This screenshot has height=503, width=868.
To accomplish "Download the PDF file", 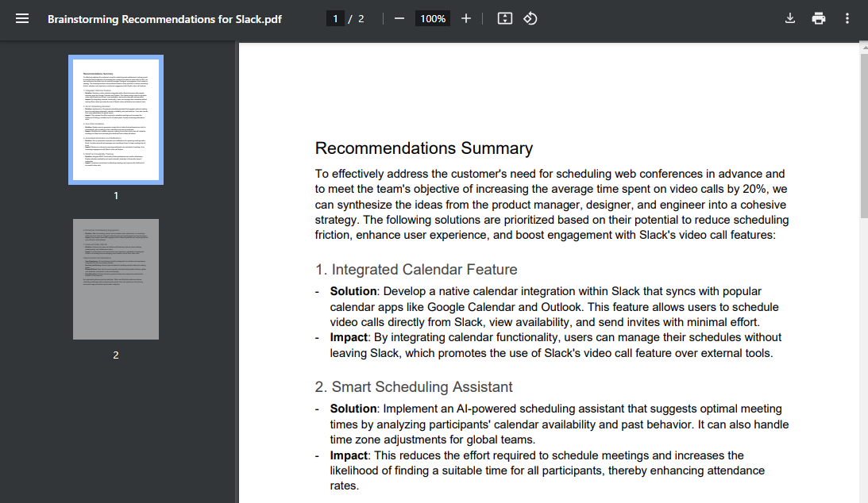I will pyautogui.click(x=789, y=18).
